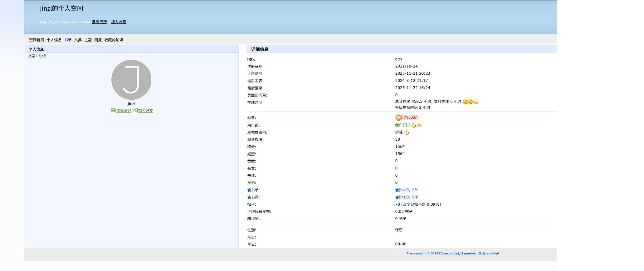This screenshot has height=271, width=644.
Task: Click the gray J avatar image
Action: tap(131, 80)
